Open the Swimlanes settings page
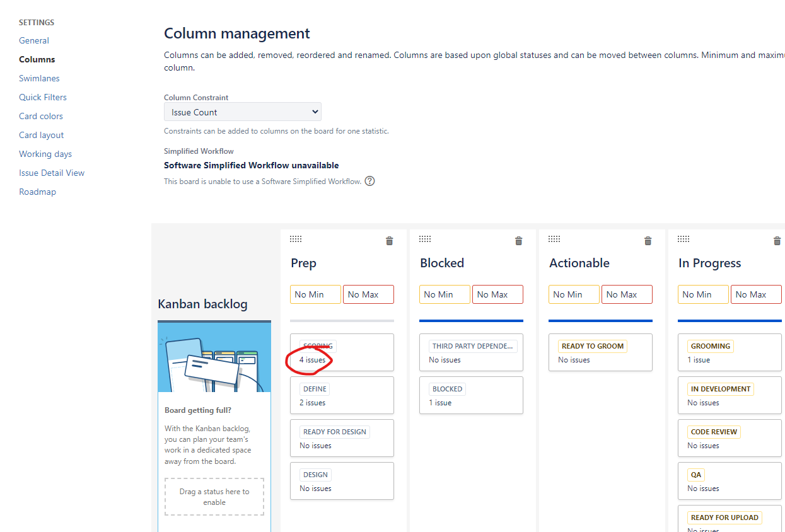Viewport: 785px width, 532px height. [x=39, y=78]
